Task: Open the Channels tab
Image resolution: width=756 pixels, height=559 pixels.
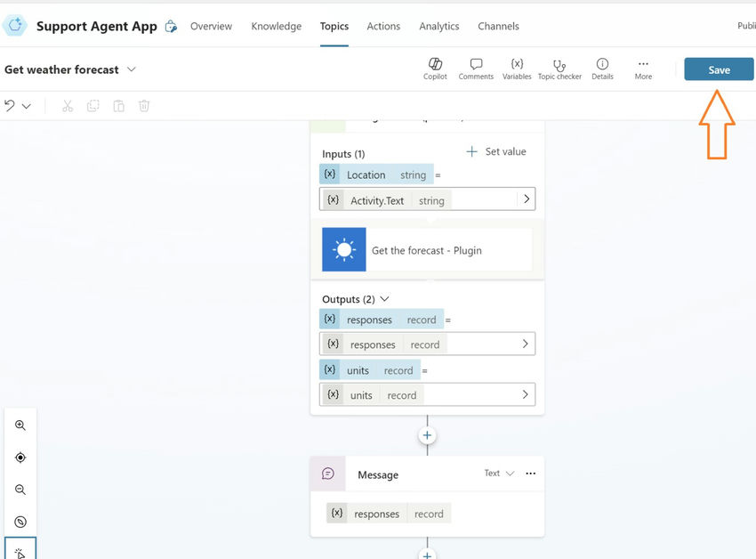Action: pyautogui.click(x=499, y=26)
